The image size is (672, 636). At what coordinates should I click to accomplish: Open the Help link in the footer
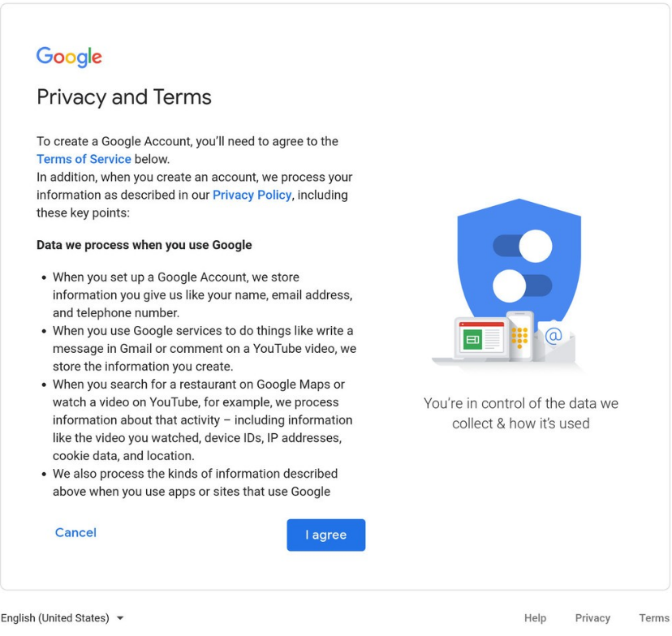(x=535, y=618)
